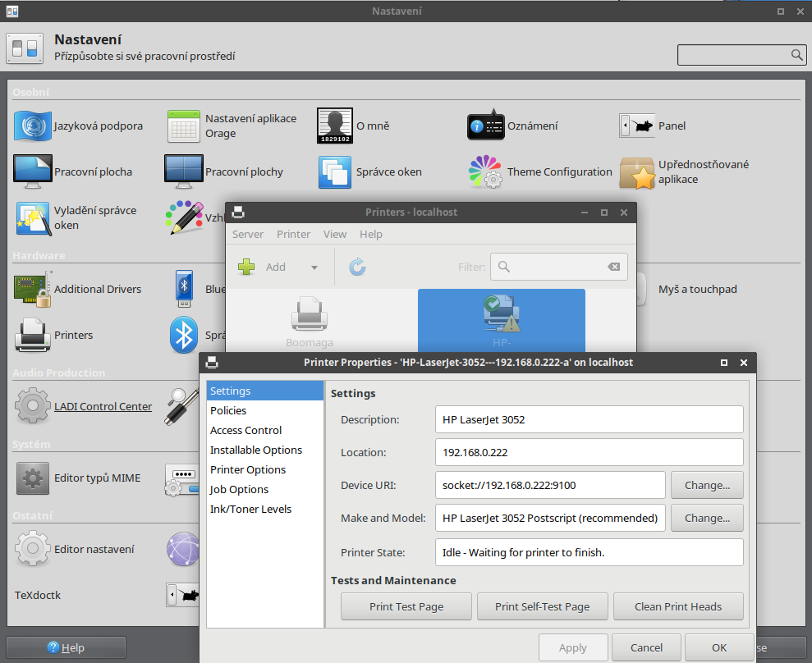Open Myš a touchpad settings
Image resolution: width=812 pixels, height=663 pixels.
pyautogui.click(x=698, y=289)
